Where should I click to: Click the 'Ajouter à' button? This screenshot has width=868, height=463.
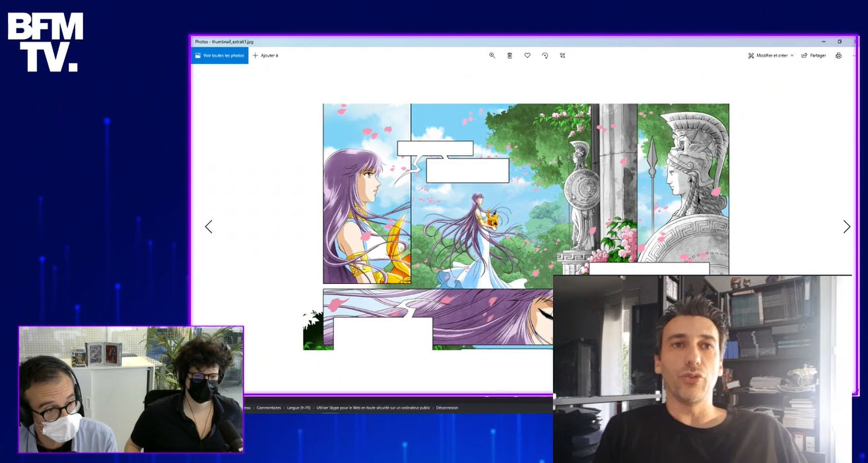[x=265, y=55]
